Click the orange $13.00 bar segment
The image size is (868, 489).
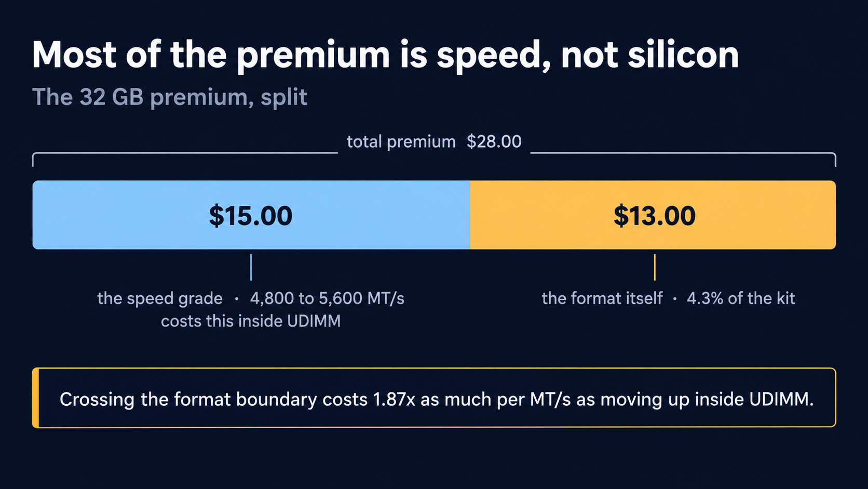(653, 215)
